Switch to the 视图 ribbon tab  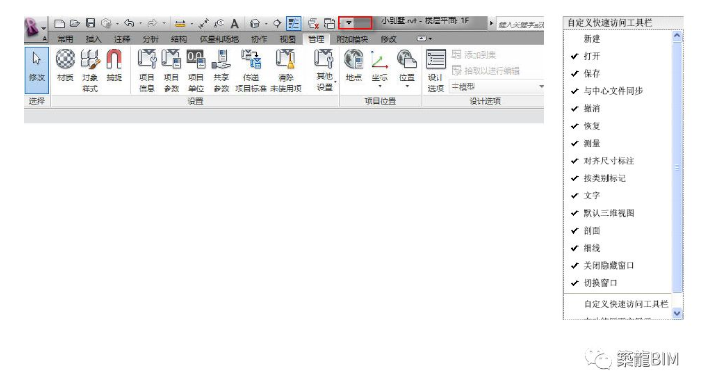coord(287,39)
